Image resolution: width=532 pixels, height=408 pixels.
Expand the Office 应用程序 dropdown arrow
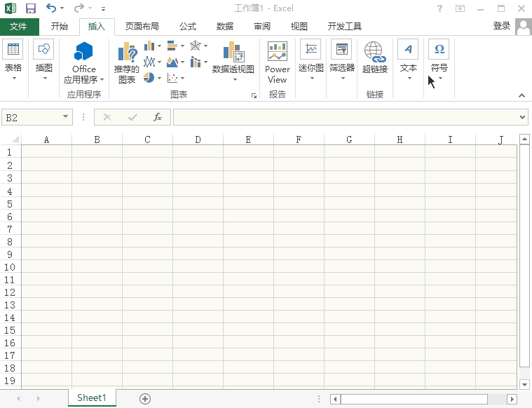click(102, 80)
